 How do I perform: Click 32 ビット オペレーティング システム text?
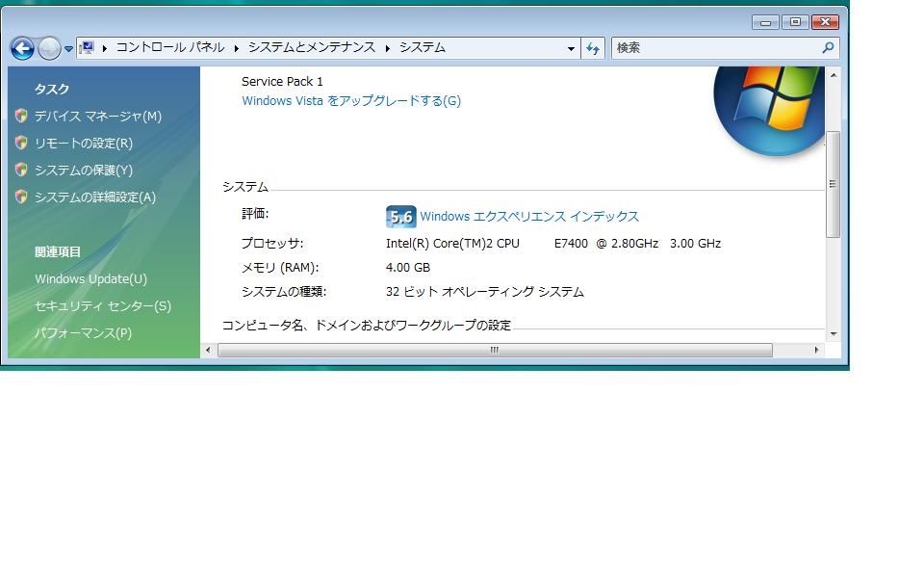[x=485, y=291]
